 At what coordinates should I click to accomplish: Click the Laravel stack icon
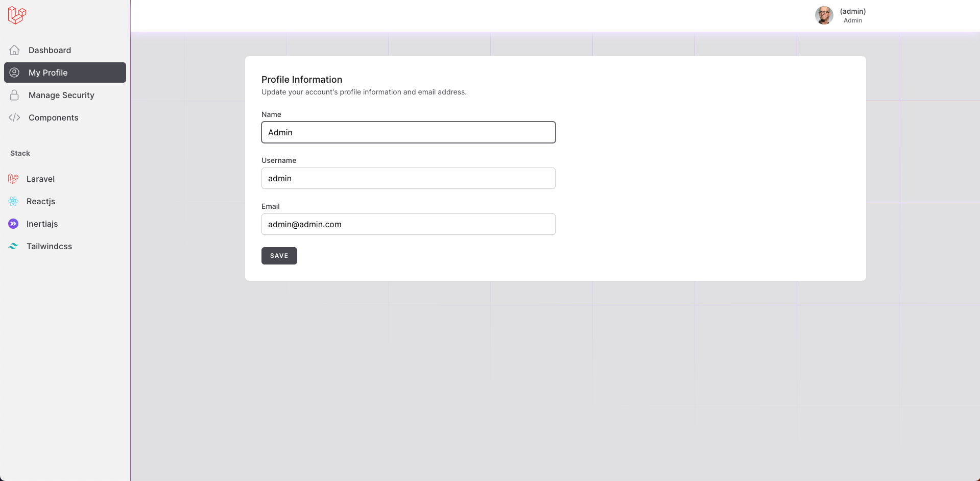tap(13, 179)
